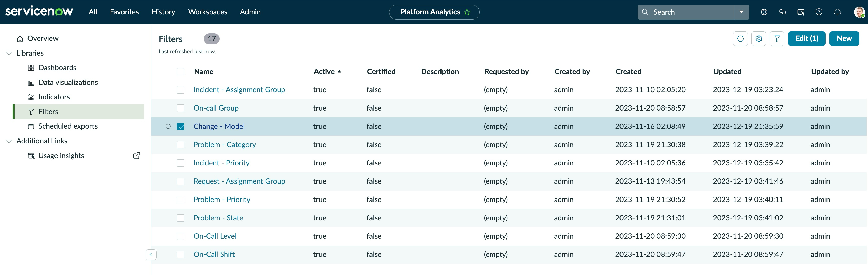The width and height of the screenshot is (868, 275).
Task: Open the Admin menu
Action: click(x=250, y=12)
